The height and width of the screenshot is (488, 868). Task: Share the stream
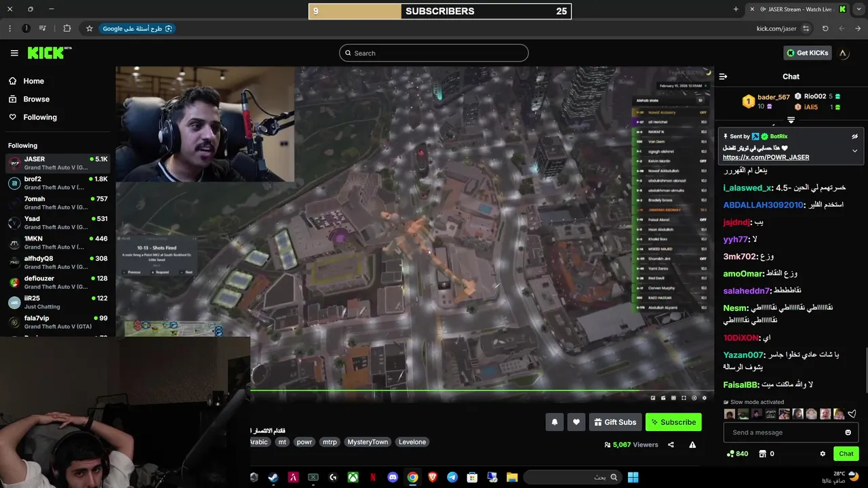coord(671,445)
